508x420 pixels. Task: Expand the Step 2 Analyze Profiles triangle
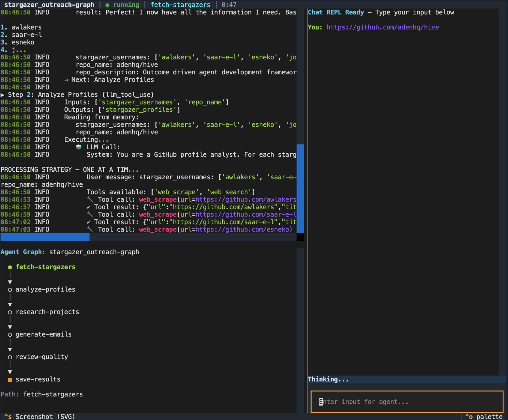click(x=3, y=95)
